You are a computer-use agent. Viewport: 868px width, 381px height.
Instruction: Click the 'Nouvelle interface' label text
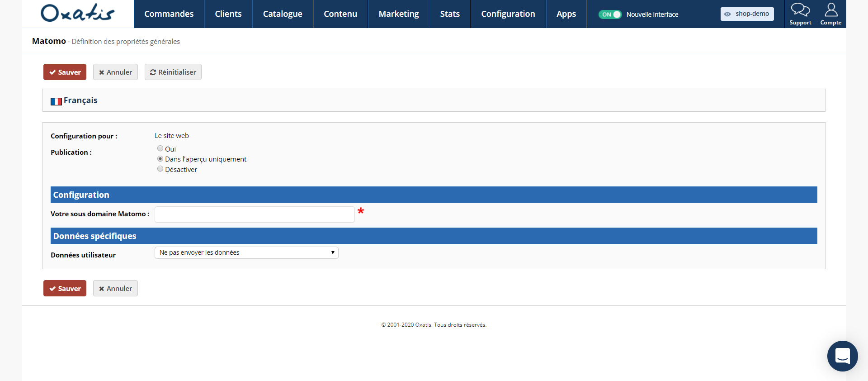[x=652, y=14]
